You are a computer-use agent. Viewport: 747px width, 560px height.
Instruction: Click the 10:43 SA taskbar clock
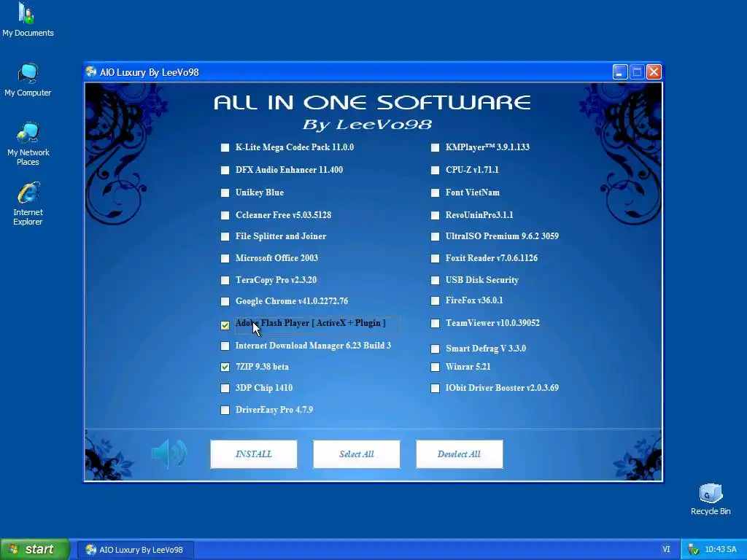pos(720,549)
